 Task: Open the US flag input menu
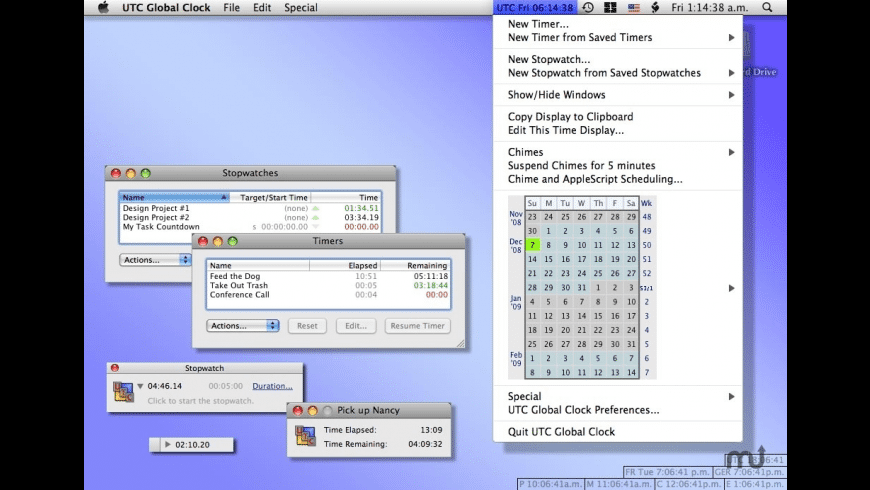point(633,7)
